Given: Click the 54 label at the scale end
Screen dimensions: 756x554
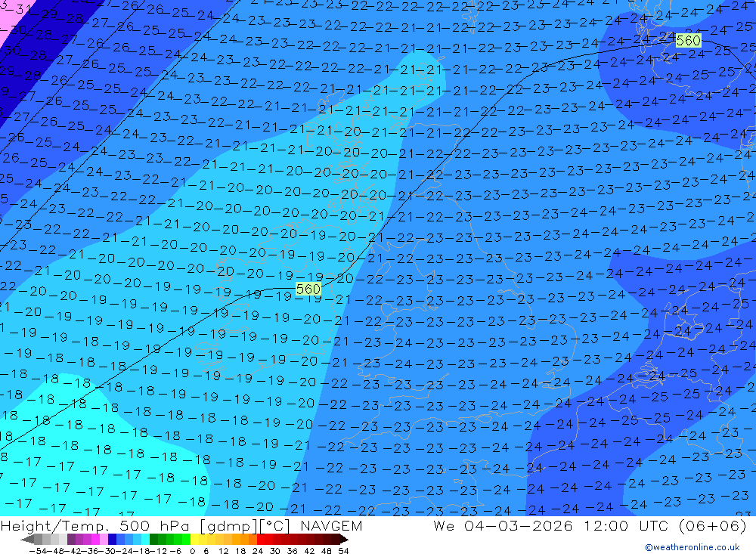Looking at the screenshot, I should click(343, 551).
